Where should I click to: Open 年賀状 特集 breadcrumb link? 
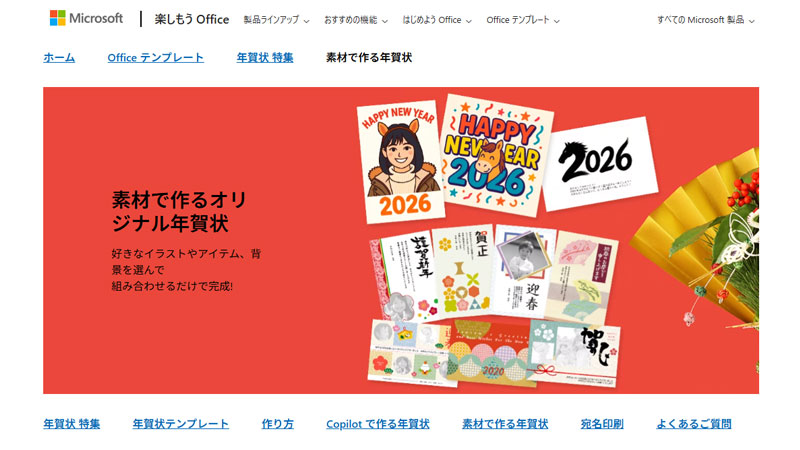pos(265,58)
